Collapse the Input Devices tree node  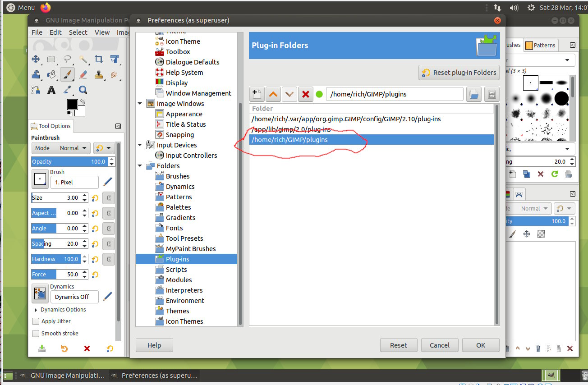[140, 145]
